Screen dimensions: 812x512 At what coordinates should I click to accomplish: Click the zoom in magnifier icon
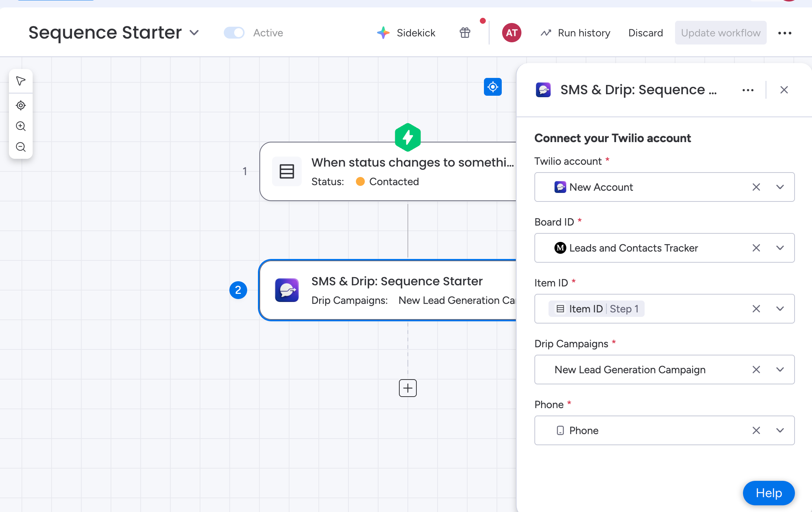tap(21, 126)
